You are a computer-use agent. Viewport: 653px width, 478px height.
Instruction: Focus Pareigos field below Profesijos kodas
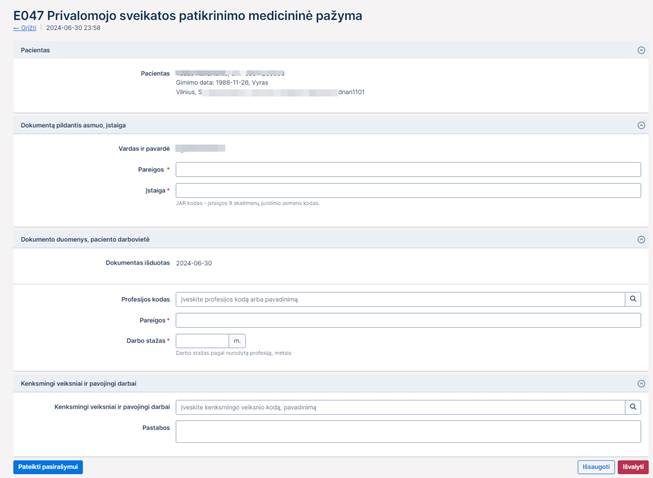point(407,320)
